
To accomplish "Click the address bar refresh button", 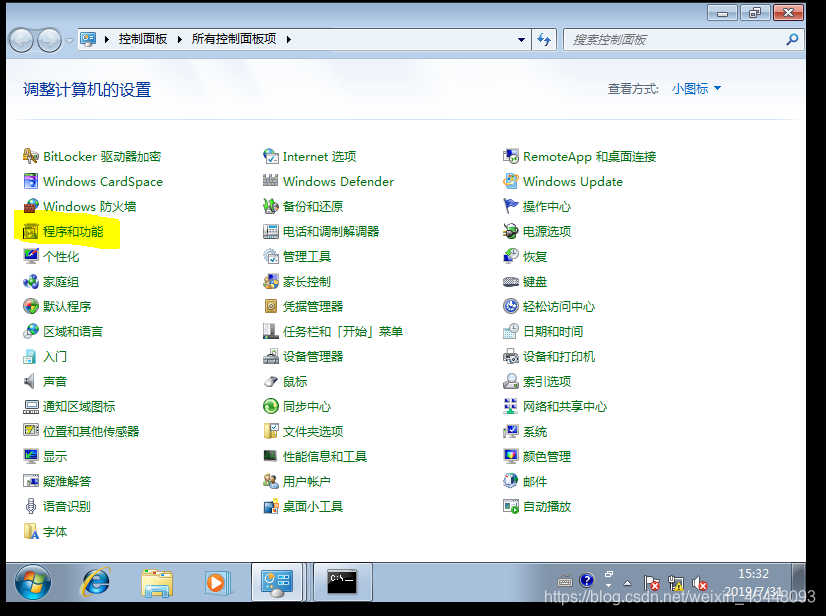I will (544, 40).
